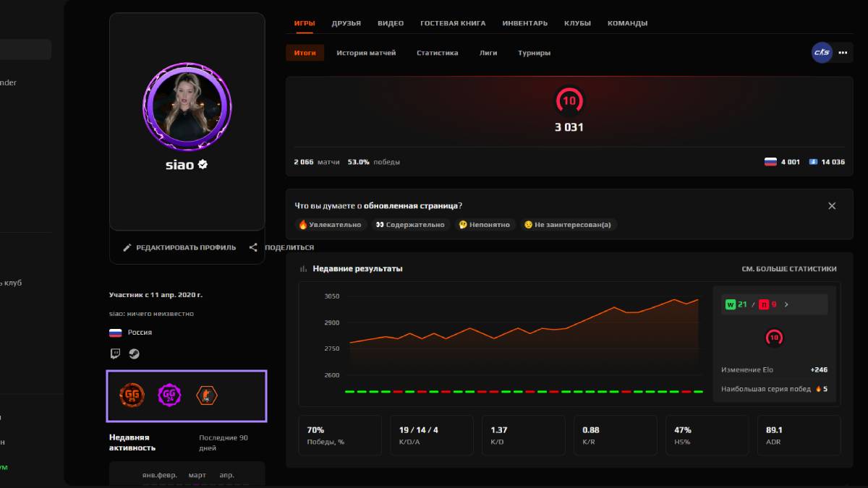The image size is (868, 488).
Task: Click the Редактировать профиль button
Action: click(x=179, y=247)
